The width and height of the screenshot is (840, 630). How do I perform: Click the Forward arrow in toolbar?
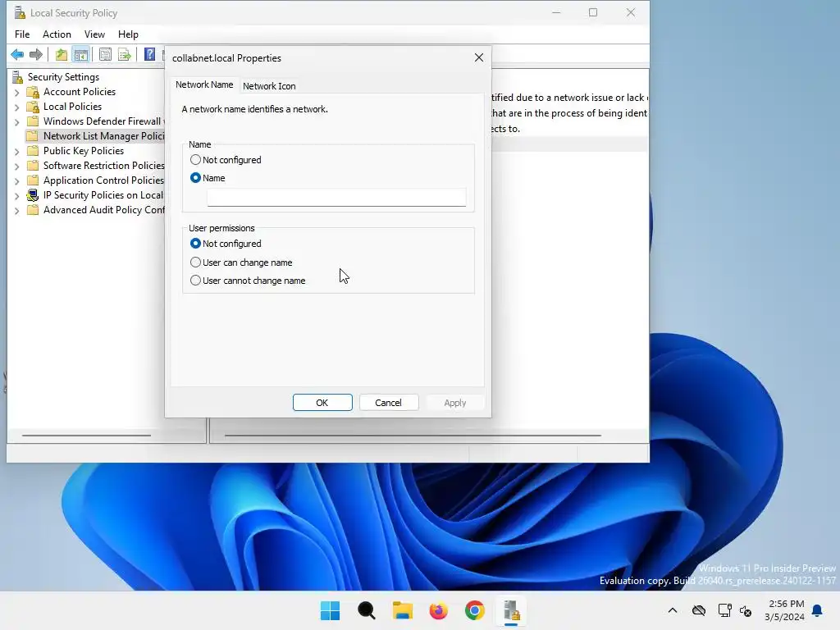36,54
